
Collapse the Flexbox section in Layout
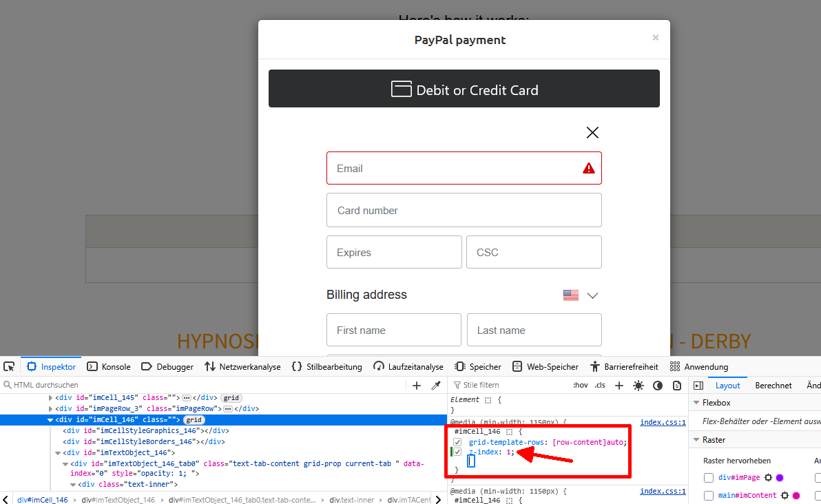click(696, 403)
